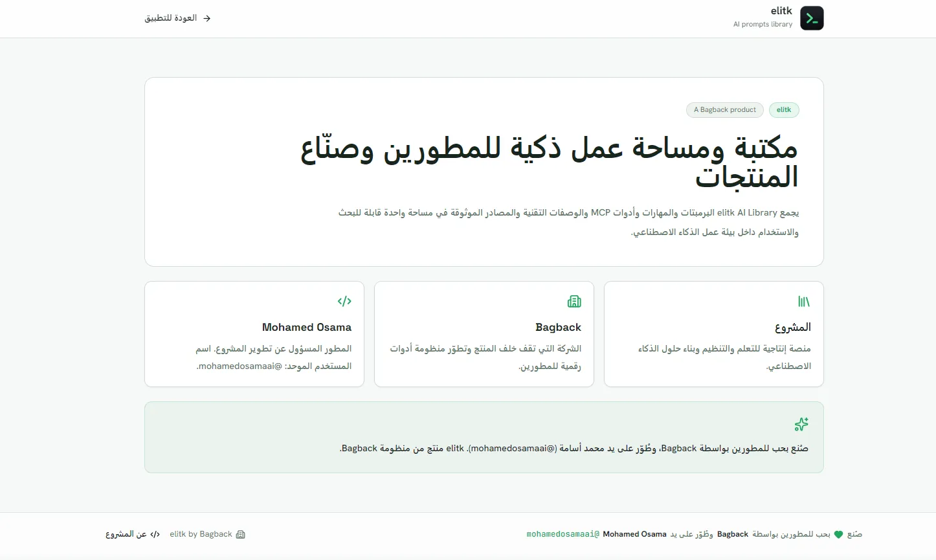This screenshot has height=560, width=936.
Task: Click the المشروع card title
Action: [793, 328]
